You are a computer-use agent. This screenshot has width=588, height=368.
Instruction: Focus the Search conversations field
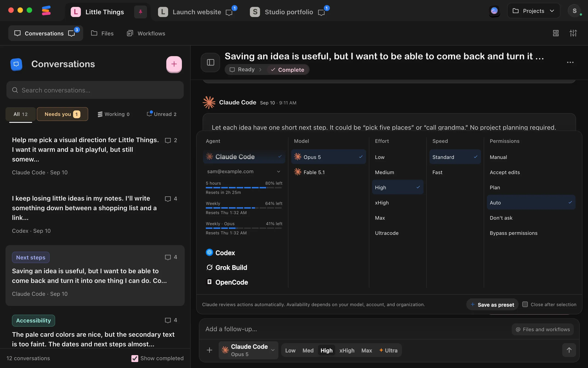(95, 90)
